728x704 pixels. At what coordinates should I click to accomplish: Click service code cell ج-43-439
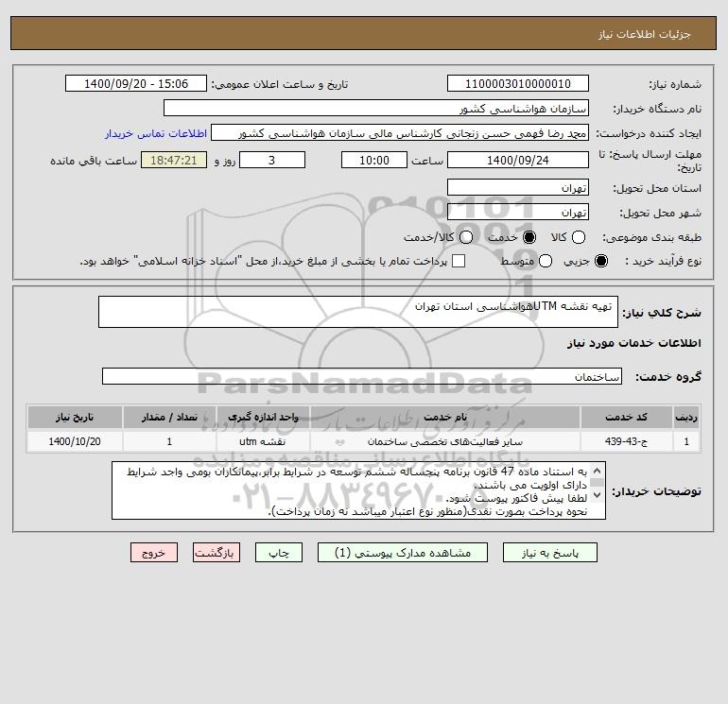(626, 441)
